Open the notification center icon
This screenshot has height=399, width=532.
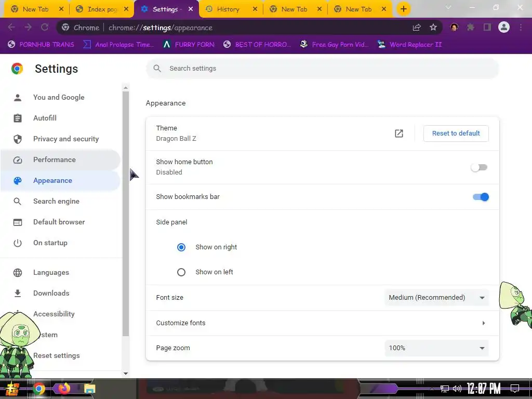515,389
